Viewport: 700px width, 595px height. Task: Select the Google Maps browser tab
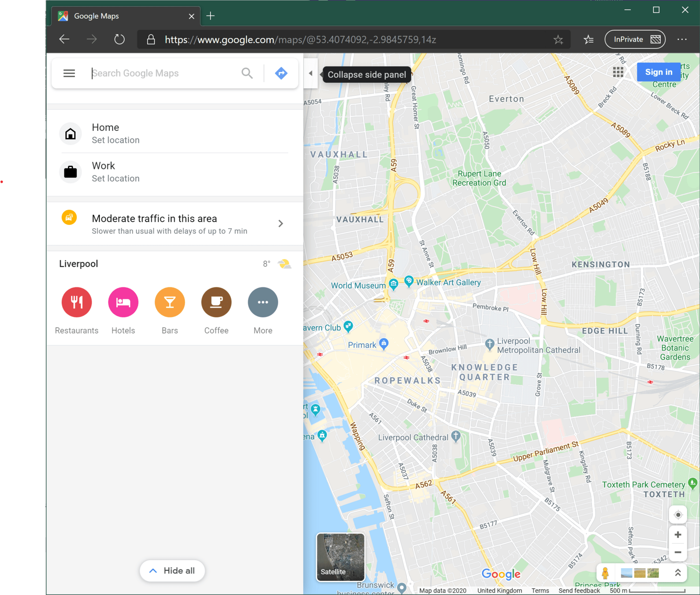[x=127, y=16]
